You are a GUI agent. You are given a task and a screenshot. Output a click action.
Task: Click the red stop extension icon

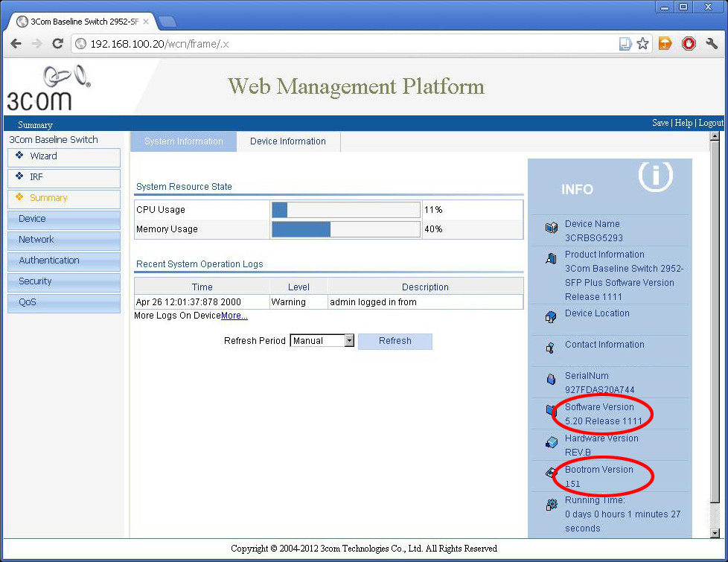pyautogui.click(x=689, y=44)
